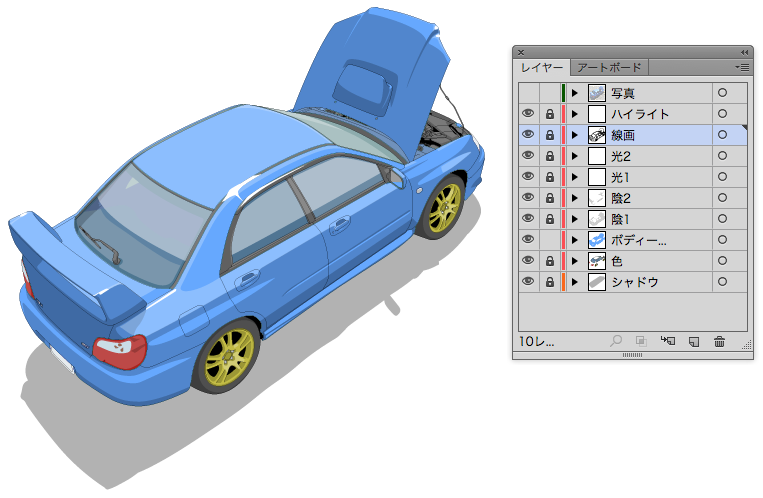Hide the 光1 layer
This screenshot has width=763, height=498.
coord(528,176)
